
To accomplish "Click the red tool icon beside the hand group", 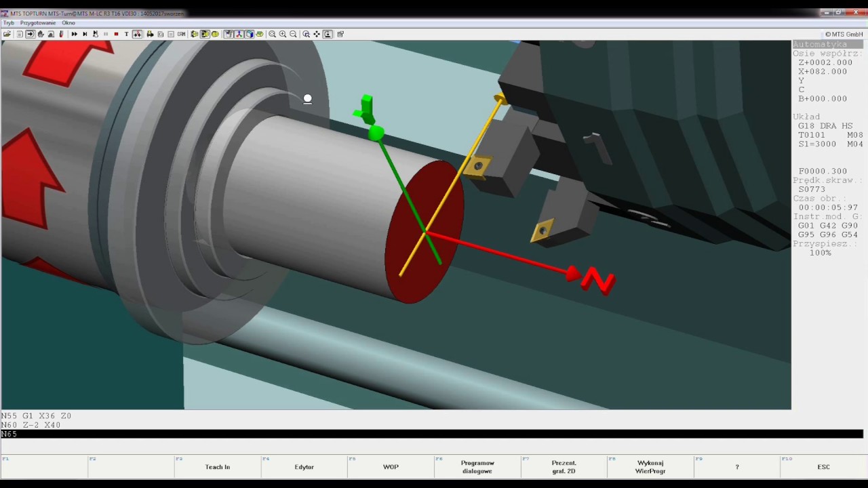I will coord(61,34).
